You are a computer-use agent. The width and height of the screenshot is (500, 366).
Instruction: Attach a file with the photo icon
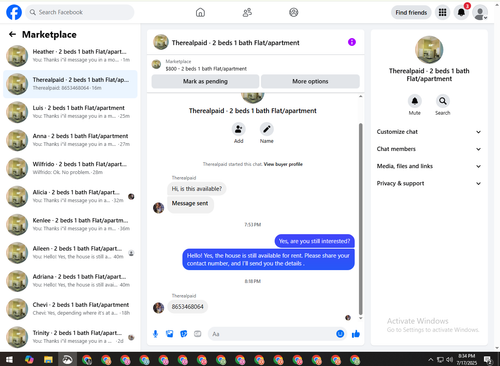pos(170,334)
